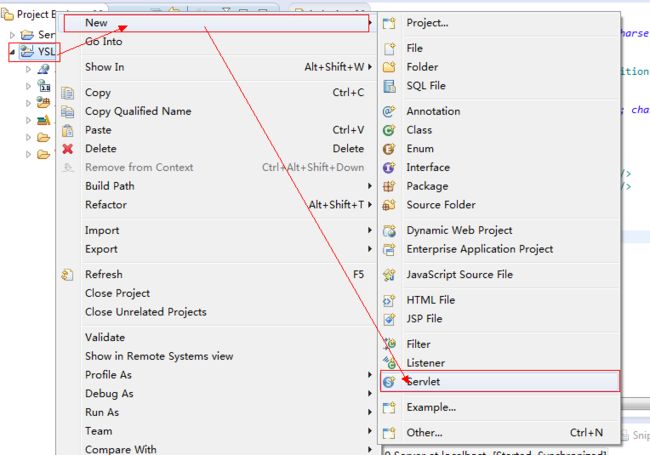Viewport: 650px width, 455px height.
Task: Open the Team submenu arrow
Action: tap(370, 431)
